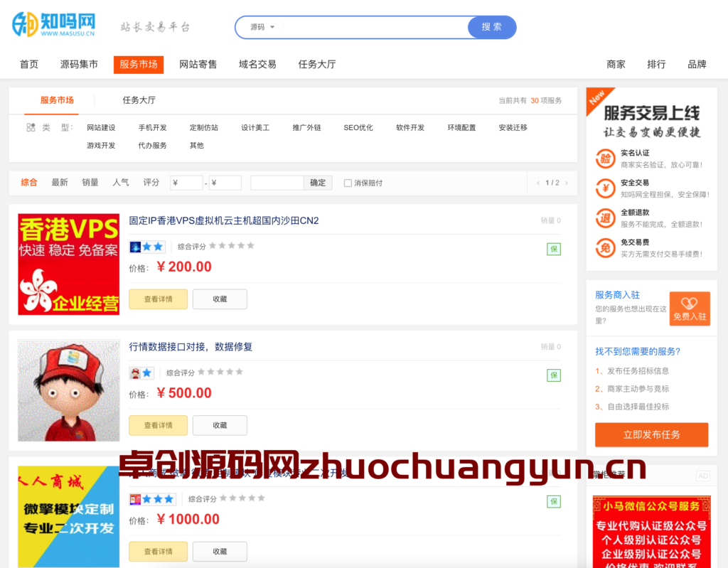
Task: Filter by SEO优化 category
Action: 358,128
